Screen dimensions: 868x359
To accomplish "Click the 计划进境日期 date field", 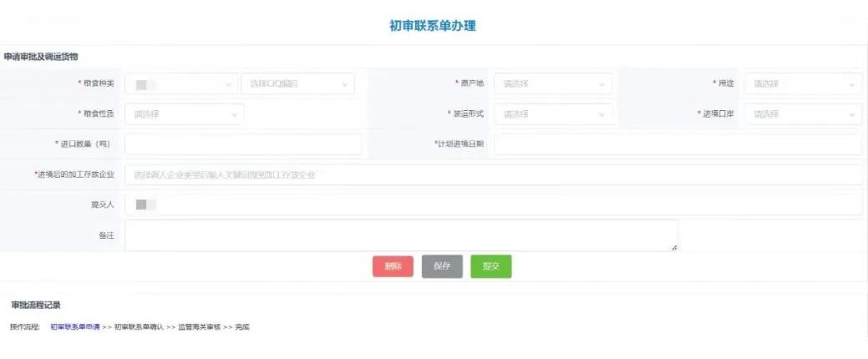I will [x=677, y=144].
